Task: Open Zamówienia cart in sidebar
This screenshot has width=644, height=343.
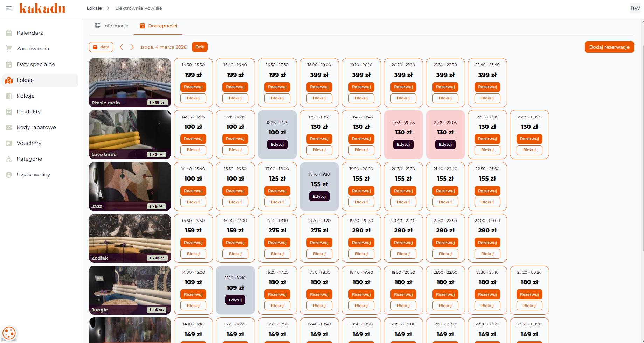Action: [33, 49]
